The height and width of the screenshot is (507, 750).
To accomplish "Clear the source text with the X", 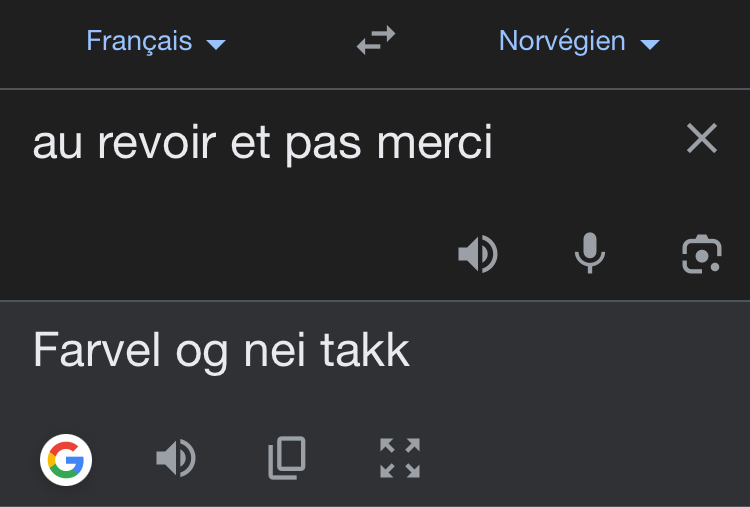I will pos(702,140).
